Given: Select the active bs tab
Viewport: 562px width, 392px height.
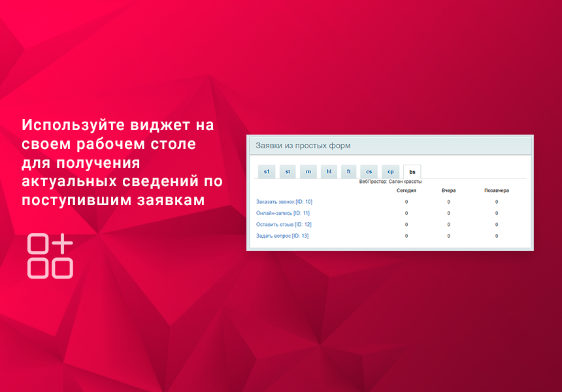Looking at the screenshot, I should 412,172.
